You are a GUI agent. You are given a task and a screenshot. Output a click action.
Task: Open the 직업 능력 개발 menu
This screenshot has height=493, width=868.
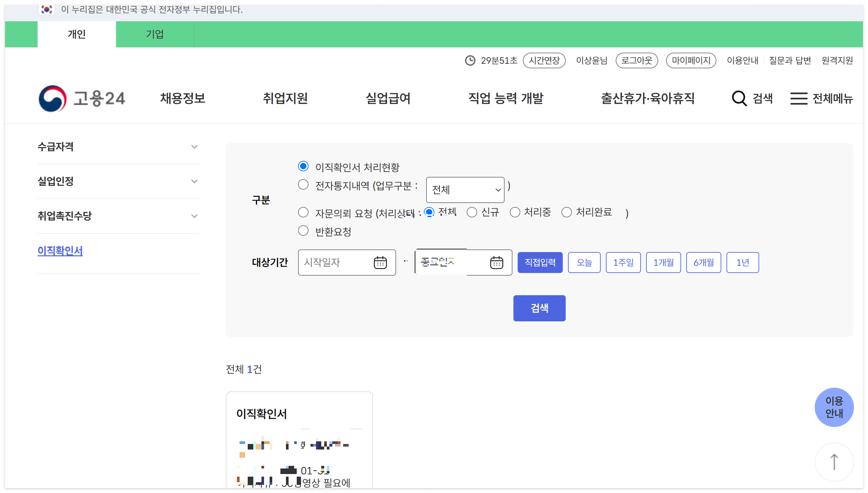[x=506, y=98]
